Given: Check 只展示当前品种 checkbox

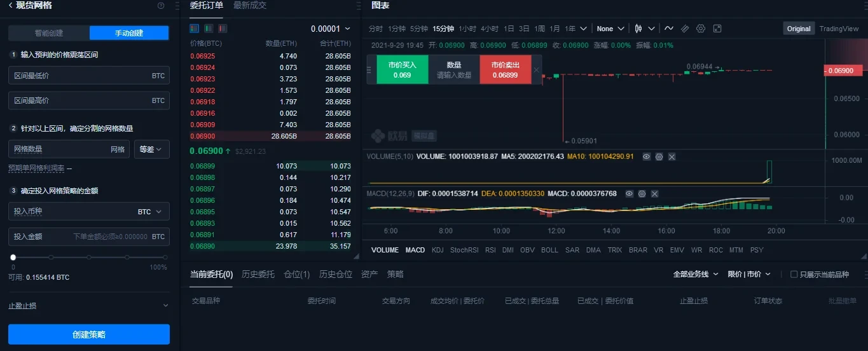Looking at the screenshot, I should pos(794,274).
